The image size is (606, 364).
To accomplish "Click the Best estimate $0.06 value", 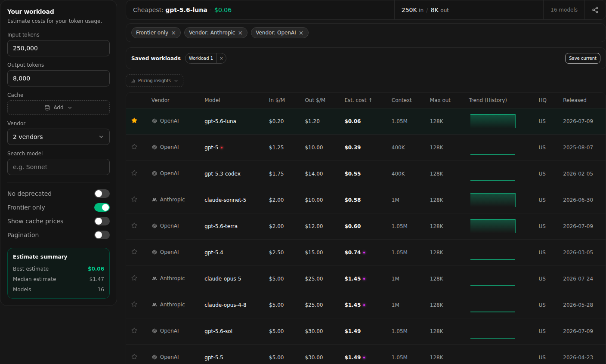I will click(x=96, y=268).
